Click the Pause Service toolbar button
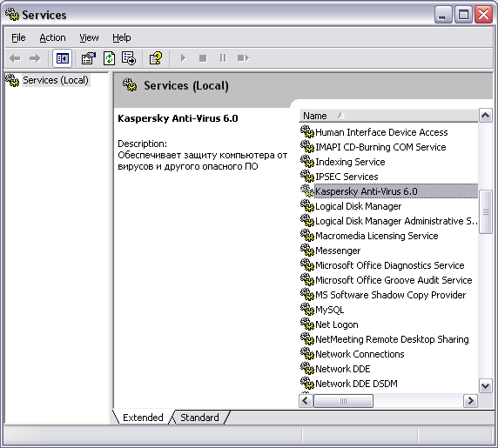498x448 pixels. (223, 58)
